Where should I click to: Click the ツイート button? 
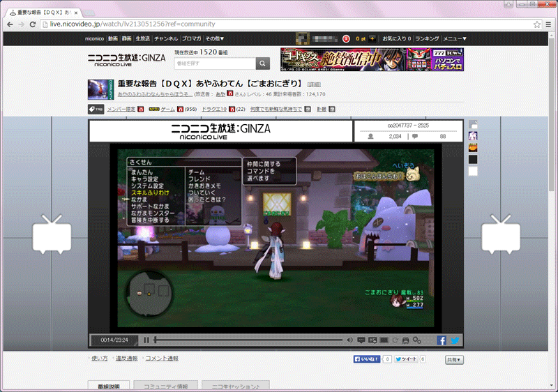point(406,359)
